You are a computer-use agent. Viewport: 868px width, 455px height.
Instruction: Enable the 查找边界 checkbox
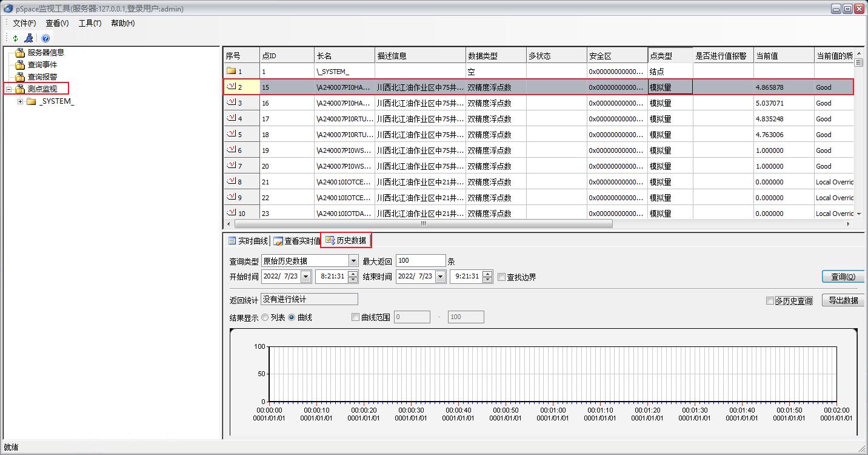click(x=501, y=277)
